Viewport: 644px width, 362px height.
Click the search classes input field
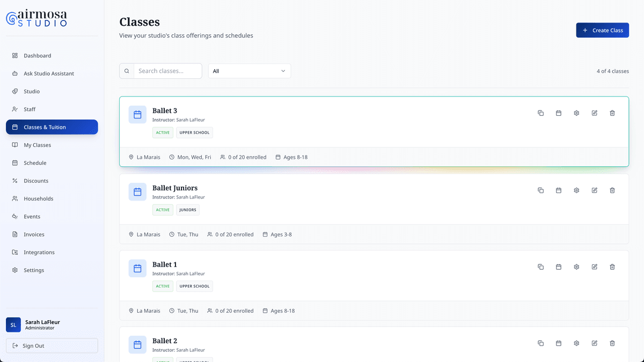click(x=166, y=70)
